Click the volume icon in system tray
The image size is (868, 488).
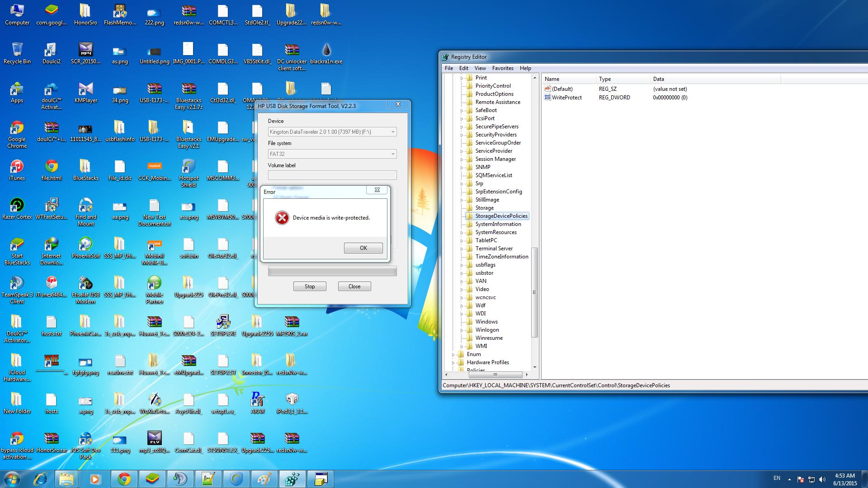click(822, 479)
